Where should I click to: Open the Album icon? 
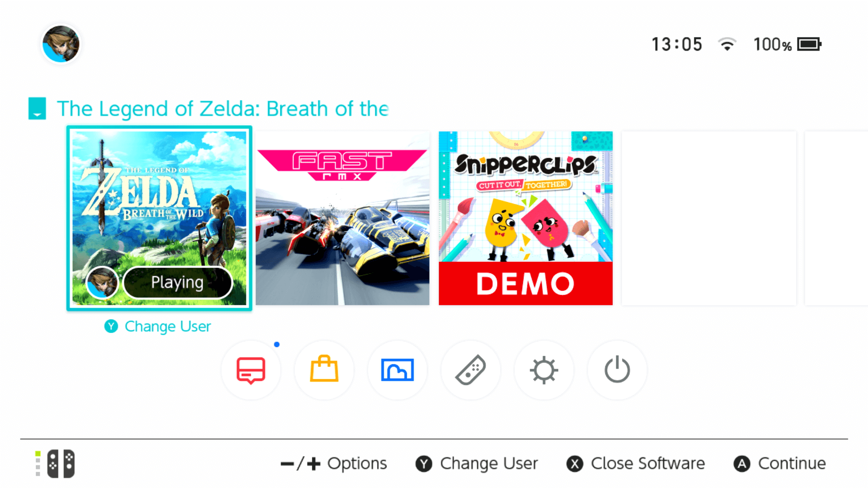[x=397, y=370]
